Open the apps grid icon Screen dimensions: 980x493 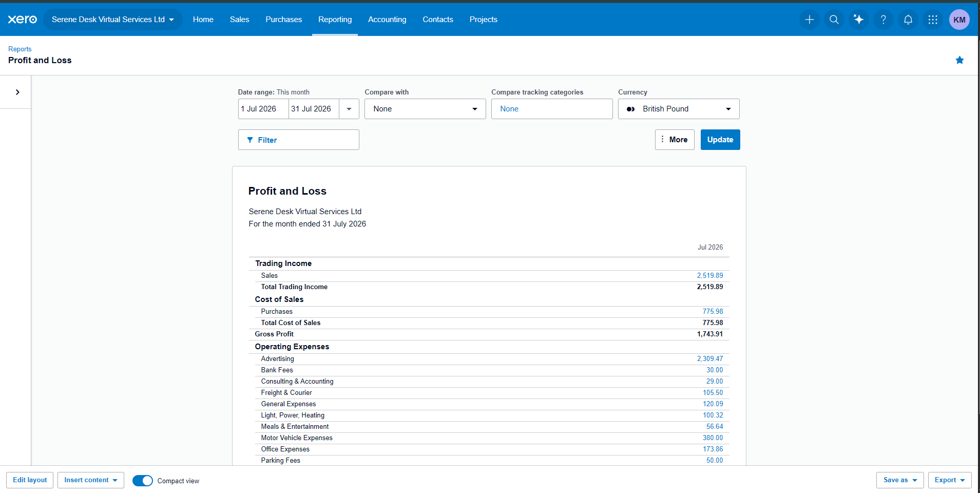[933, 20]
